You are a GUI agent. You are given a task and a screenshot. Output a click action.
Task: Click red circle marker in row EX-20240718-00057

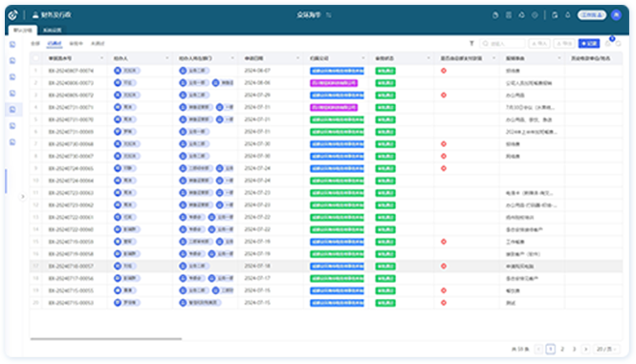[444, 267]
